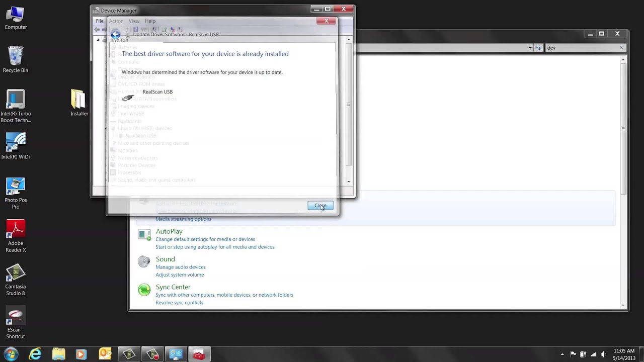644x362 pixels.
Task: Select the Photo Pos Pro desktop icon
Action: click(x=16, y=194)
